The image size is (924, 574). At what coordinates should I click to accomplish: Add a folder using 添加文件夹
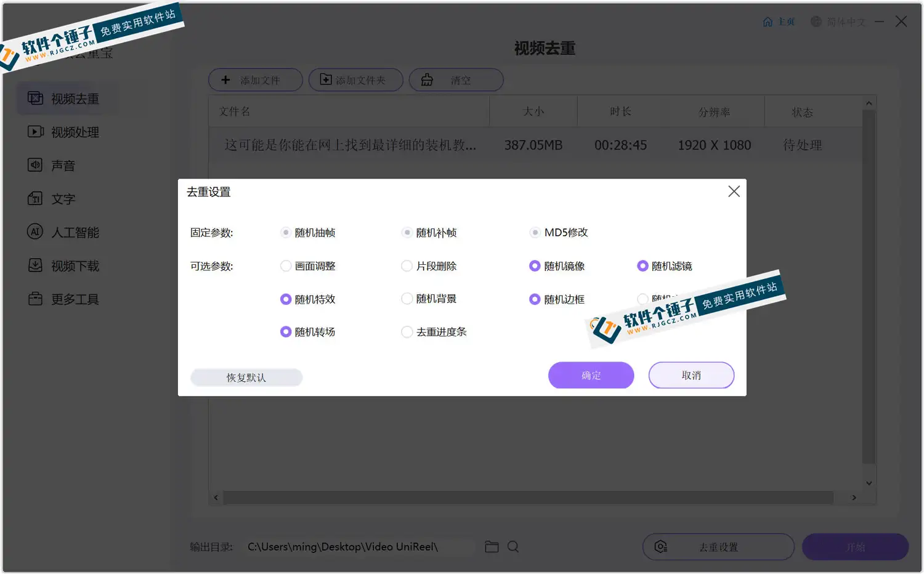tap(355, 79)
